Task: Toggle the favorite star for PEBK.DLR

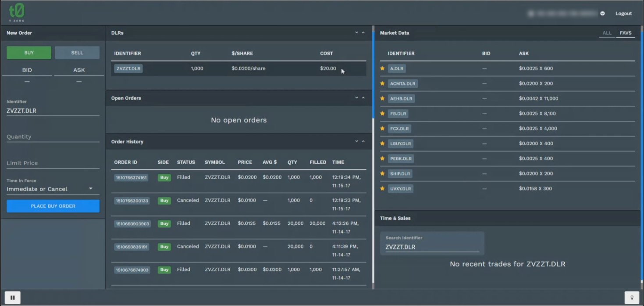Action: click(x=382, y=158)
